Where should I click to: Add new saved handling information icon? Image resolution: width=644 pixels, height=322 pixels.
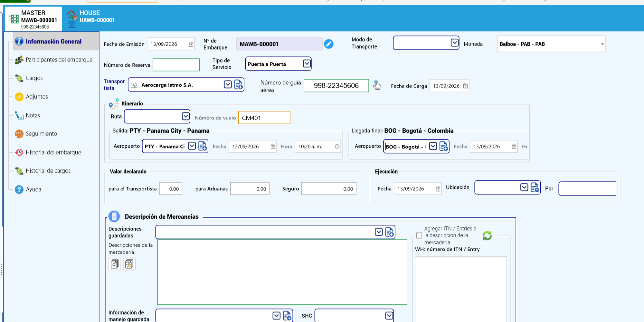[x=287, y=316]
